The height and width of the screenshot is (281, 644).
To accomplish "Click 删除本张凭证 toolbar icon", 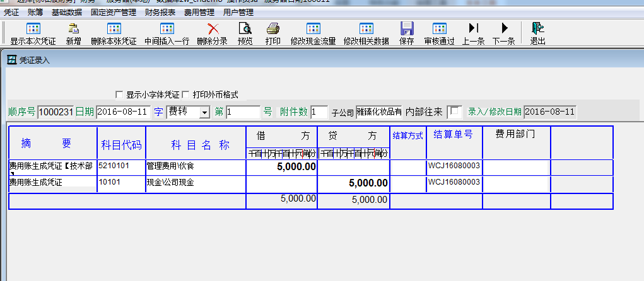I will [114, 28].
